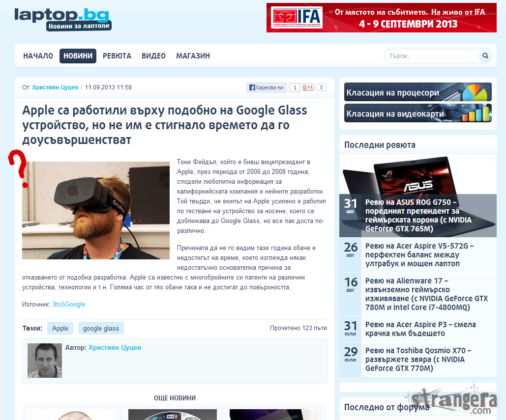Select the google glass topic tag
The height and width of the screenshot is (420, 506).
coord(101,329)
